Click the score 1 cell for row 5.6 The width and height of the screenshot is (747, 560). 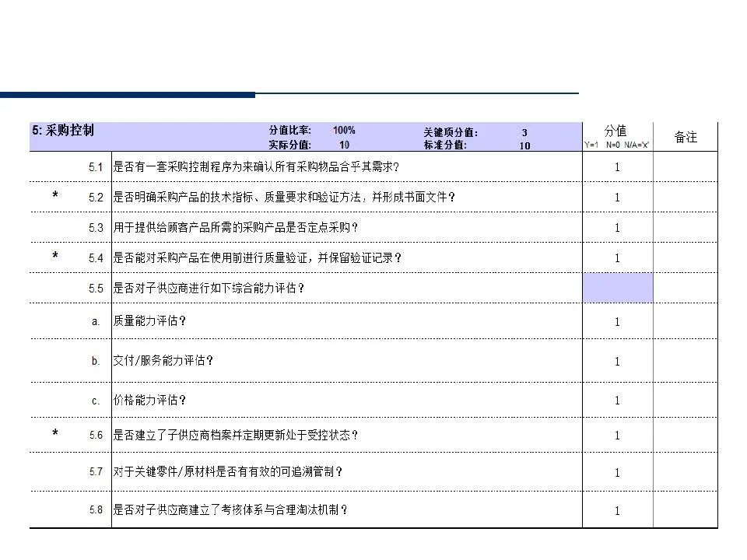(x=617, y=436)
